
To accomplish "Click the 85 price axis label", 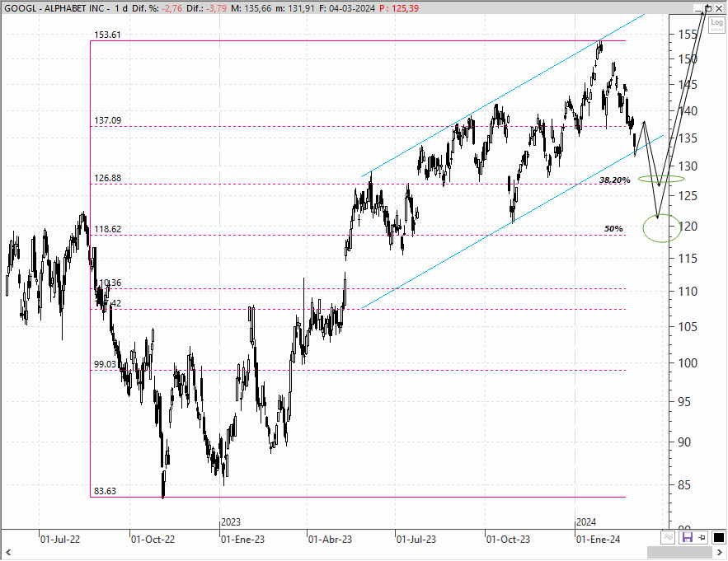I will (x=684, y=485).
